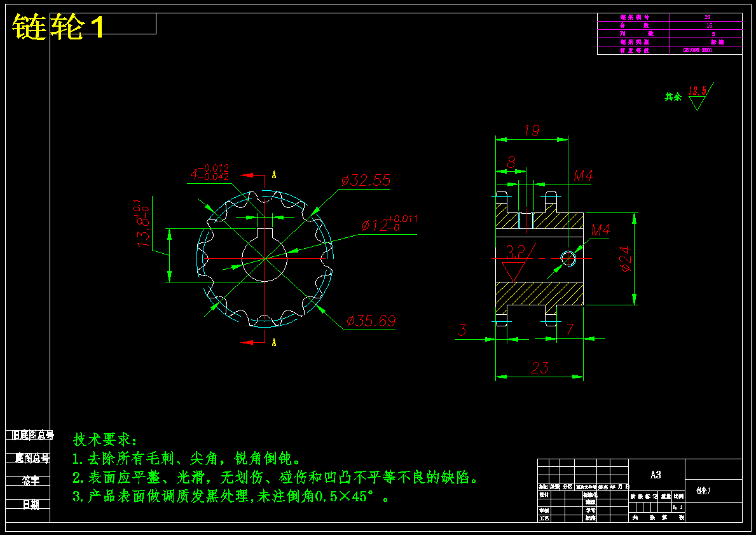Select the 工艺 row label

click(x=544, y=518)
